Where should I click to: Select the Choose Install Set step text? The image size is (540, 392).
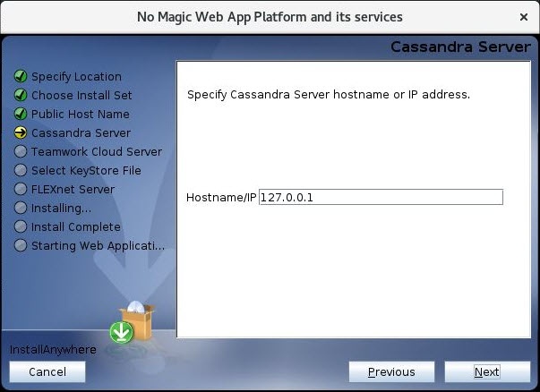(81, 96)
